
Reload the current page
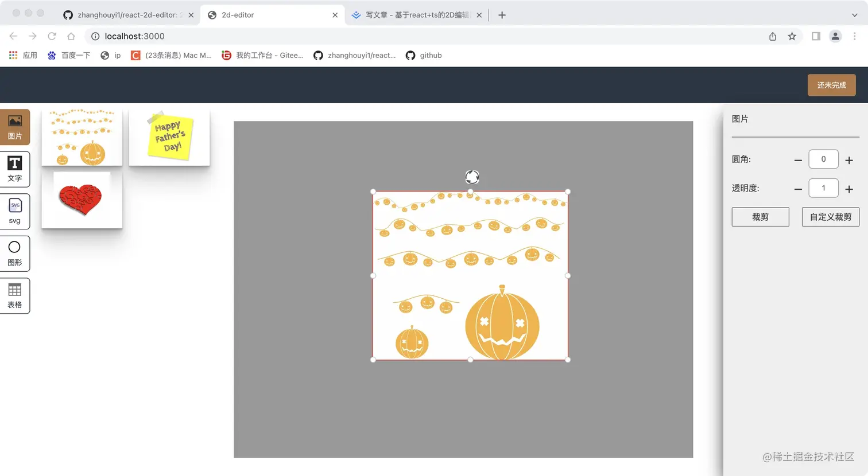[x=52, y=36]
